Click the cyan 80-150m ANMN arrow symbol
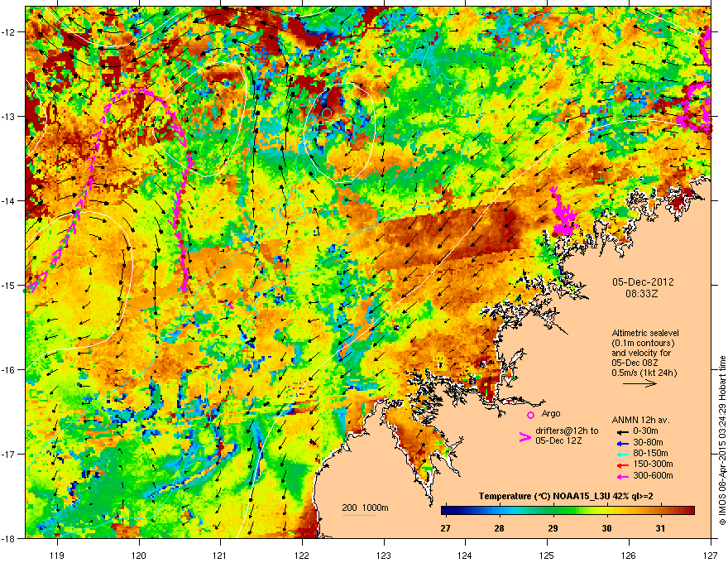728x563 pixels. tap(623, 454)
